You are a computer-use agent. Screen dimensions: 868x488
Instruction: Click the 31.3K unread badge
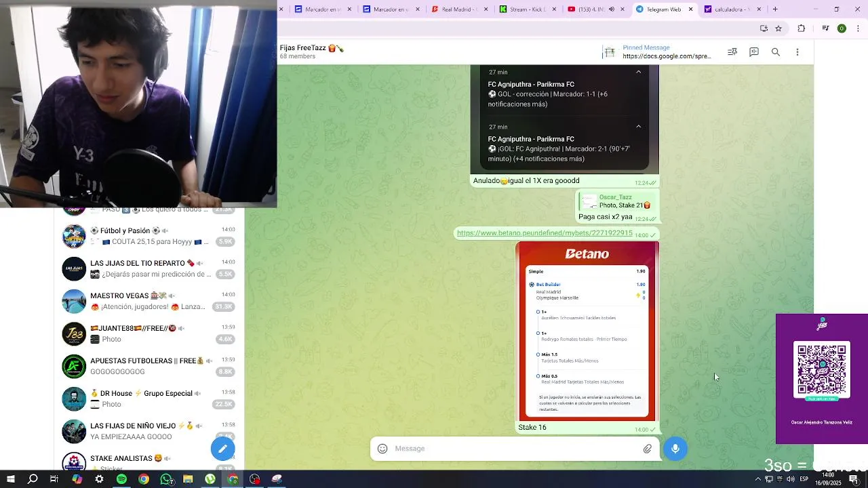[x=224, y=307]
